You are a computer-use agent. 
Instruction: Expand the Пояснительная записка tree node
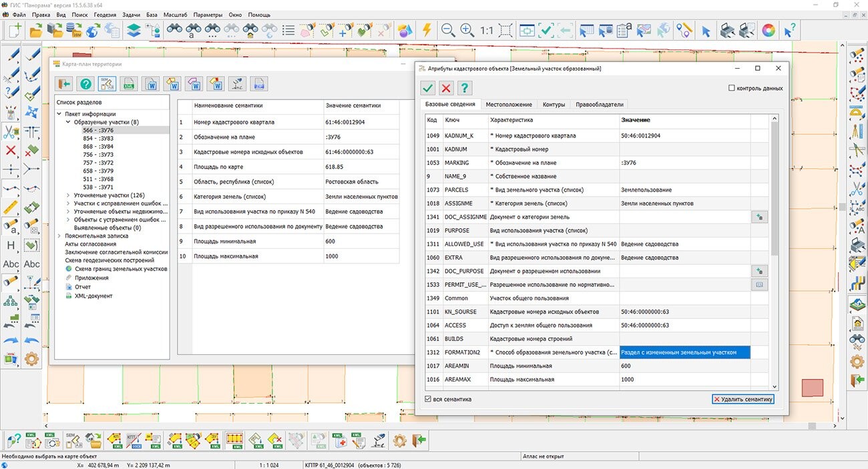(x=59, y=236)
